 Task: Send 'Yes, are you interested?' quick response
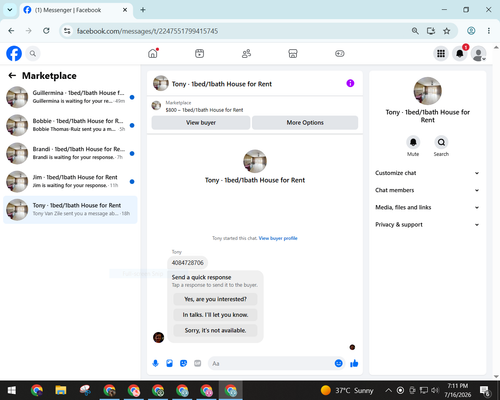point(215,299)
